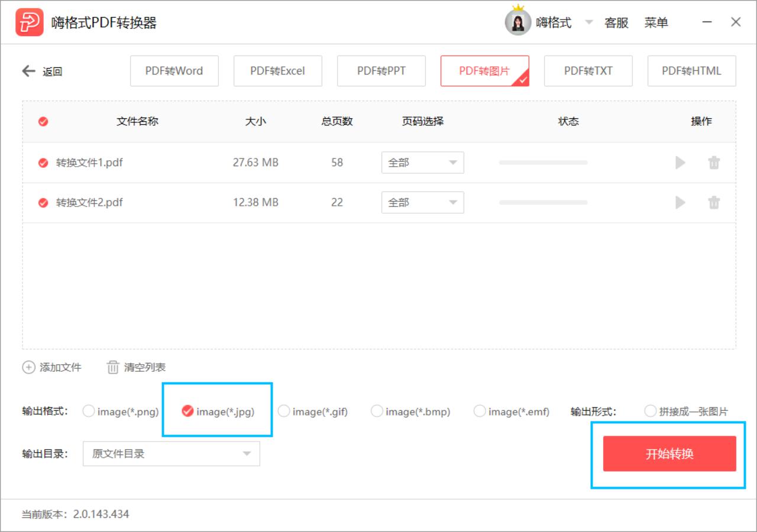
Task: Switch to PDF转TXT tab
Action: click(588, 71)
